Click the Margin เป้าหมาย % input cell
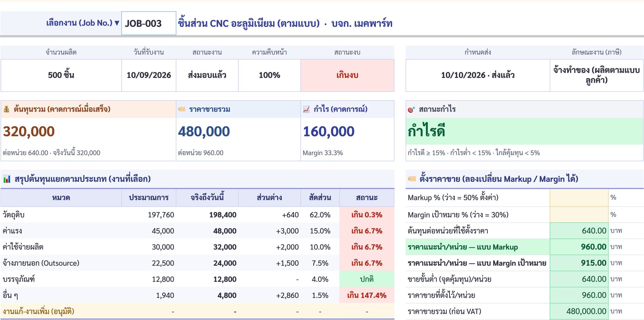The width and height of the screenshot is (644, 320). (x=579, y=215)
